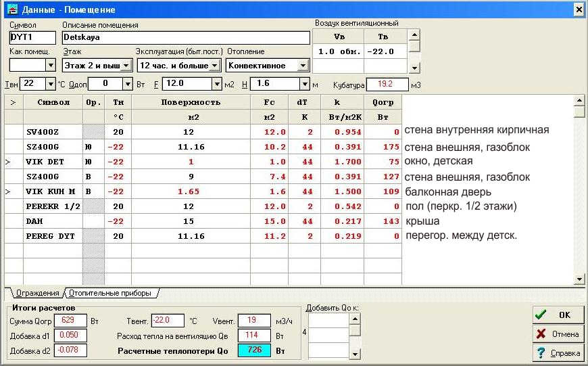Click the -22.0 cell under Tв
Image resolution: width=588 pixels, height=366 pixels.
385,51
